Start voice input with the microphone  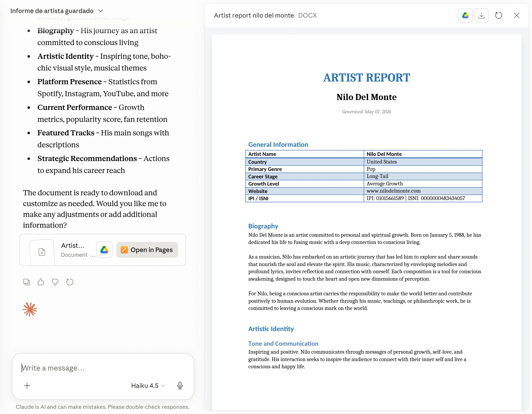point(180,385)
